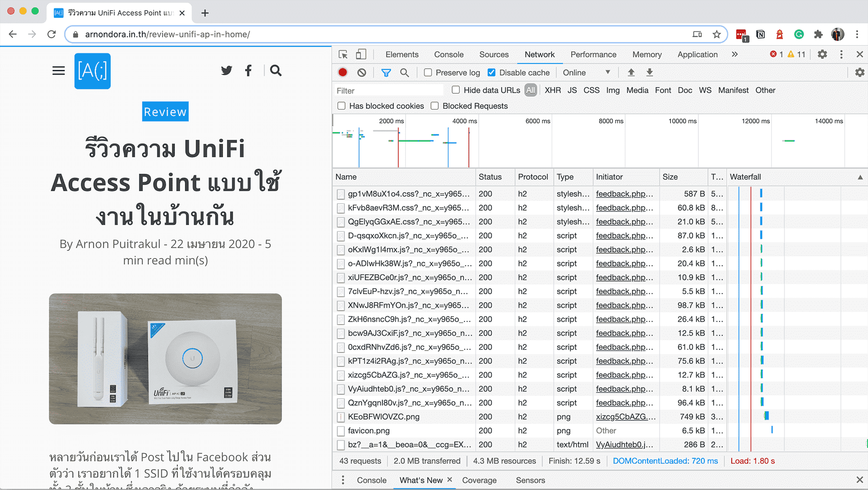Clear the network log

(x=362, y=73)
